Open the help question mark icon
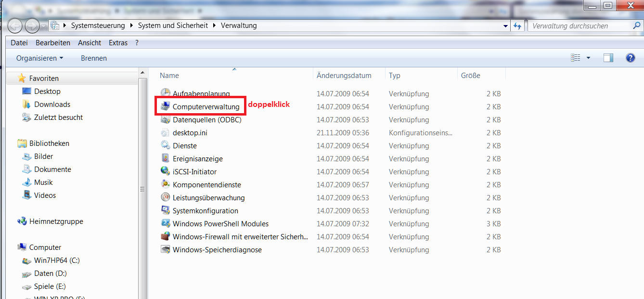The width and height of the screenshot is (644, 299). [x=630, y=58]
